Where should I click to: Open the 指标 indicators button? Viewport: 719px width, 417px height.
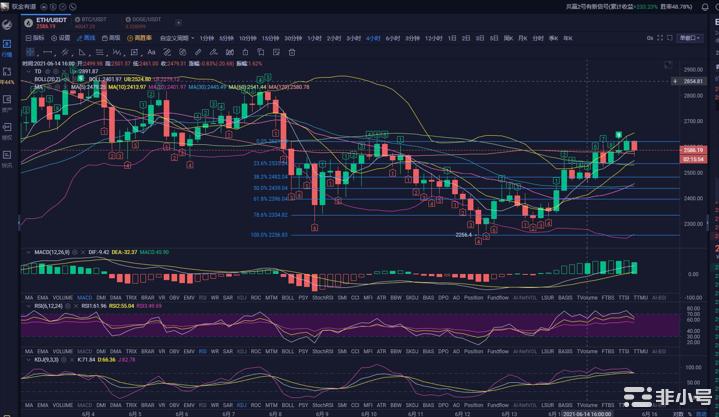pyautogui.click(x=35, y=38)
